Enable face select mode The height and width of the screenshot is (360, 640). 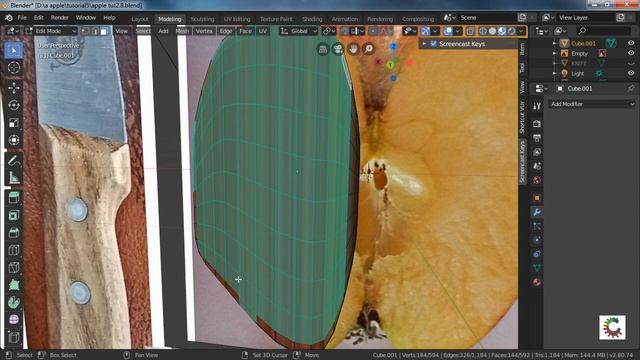104,31
